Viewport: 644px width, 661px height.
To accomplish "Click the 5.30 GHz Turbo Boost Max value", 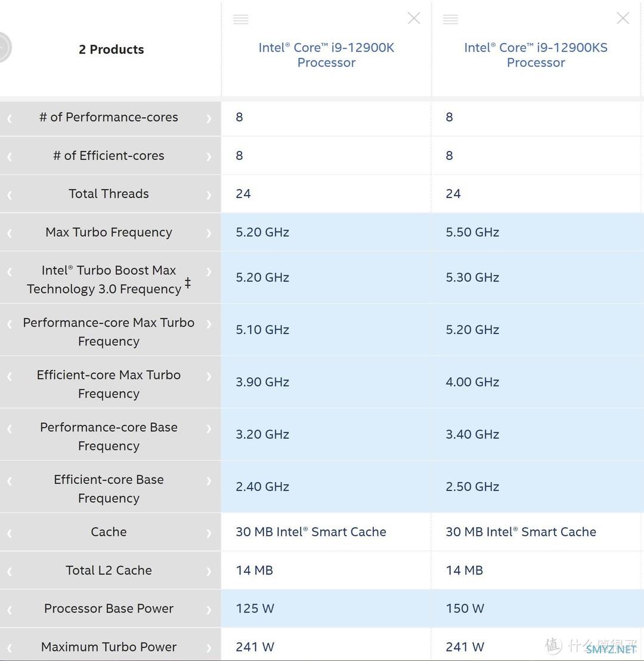I will [472, 277].
